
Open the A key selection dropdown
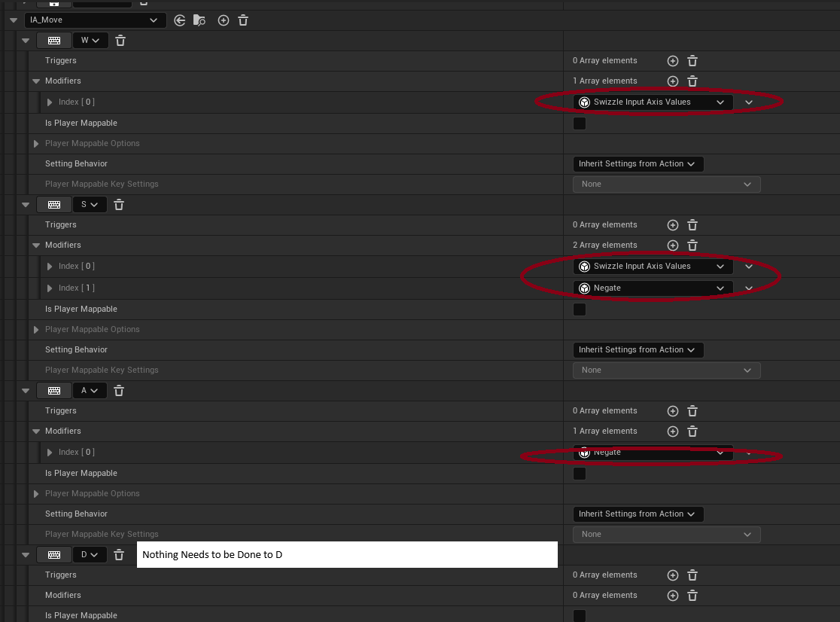pos(90,391)
